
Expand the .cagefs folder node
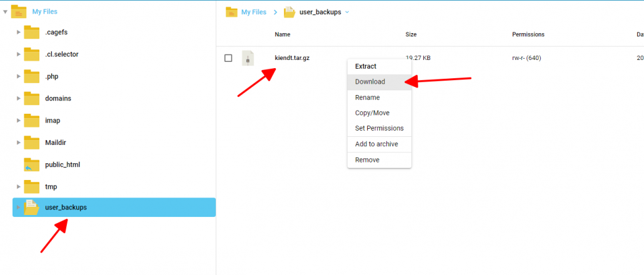coord(18,32)
